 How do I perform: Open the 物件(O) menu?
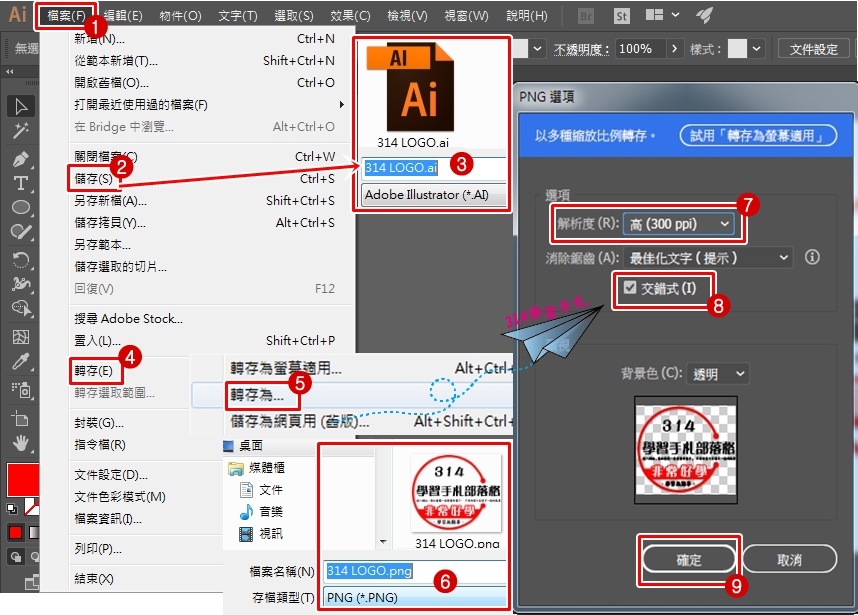pos(180,16)
